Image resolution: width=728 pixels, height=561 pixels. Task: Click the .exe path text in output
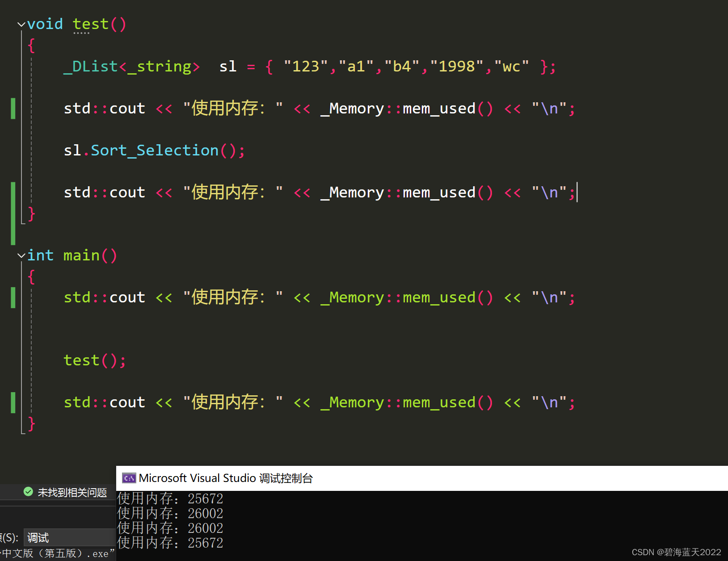57,553
